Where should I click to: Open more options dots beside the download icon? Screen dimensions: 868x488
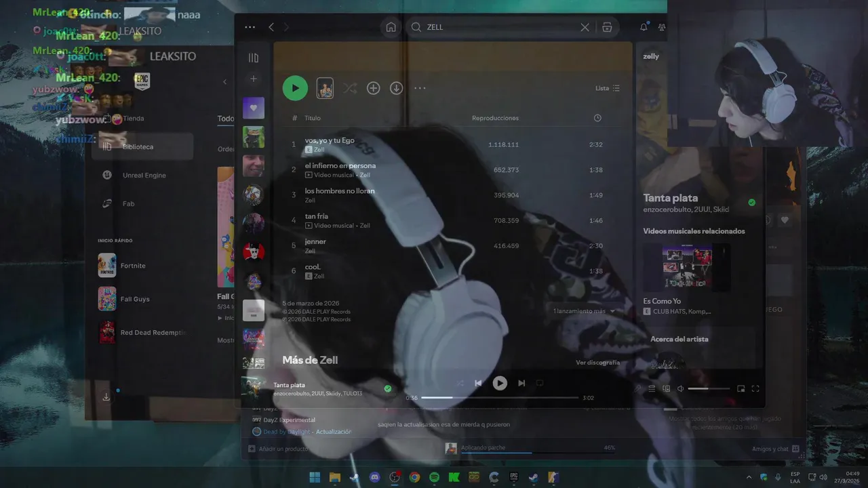pyautogui.click(x=420, y=88)
